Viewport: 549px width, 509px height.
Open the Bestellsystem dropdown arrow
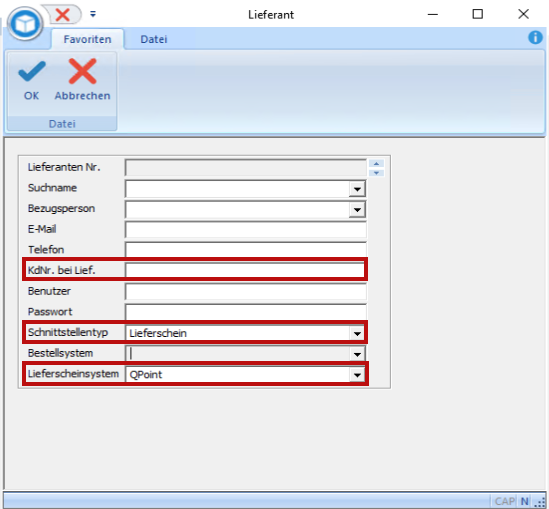coord(357,354)
